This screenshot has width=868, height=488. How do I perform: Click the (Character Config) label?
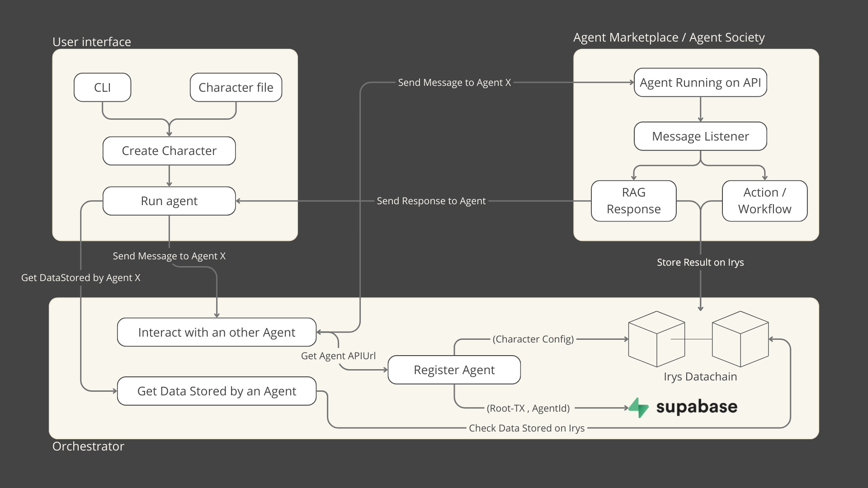tap(533, 339)
